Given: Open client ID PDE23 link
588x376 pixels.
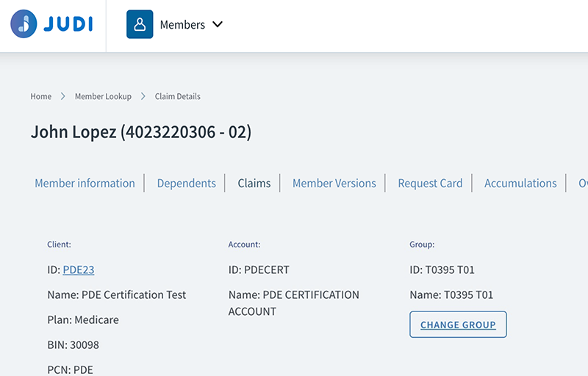Looking at the screenshot, I should (79, 270).
